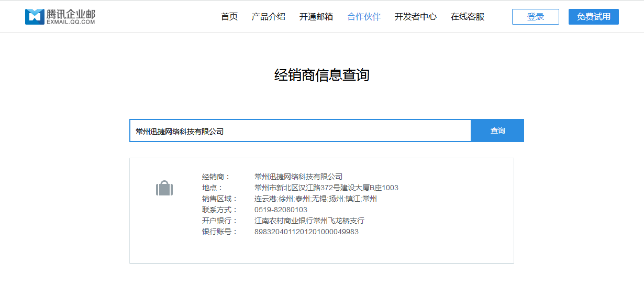Click the bank account number 89832040112...
644x284 pixels.
(x=306, y=232)
